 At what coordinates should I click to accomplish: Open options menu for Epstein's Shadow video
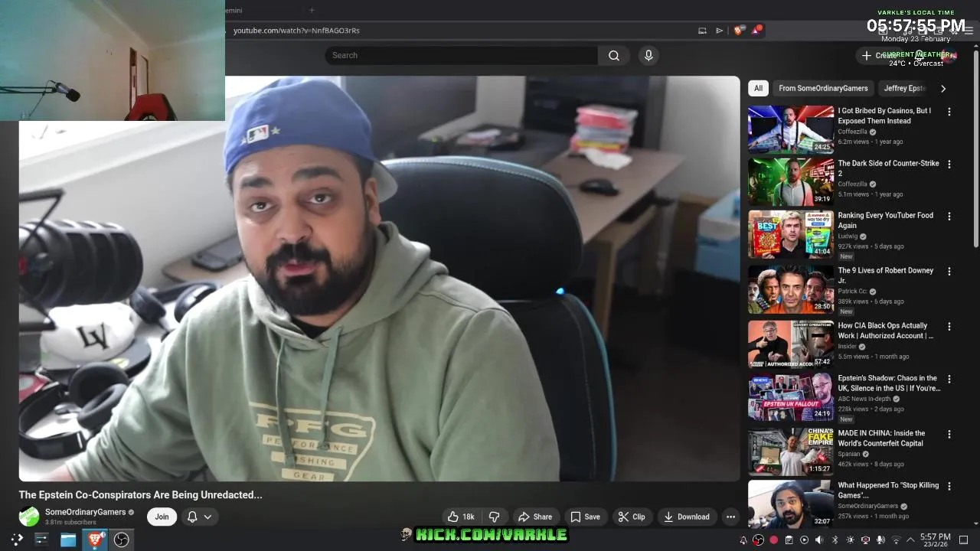click(949, 380)
